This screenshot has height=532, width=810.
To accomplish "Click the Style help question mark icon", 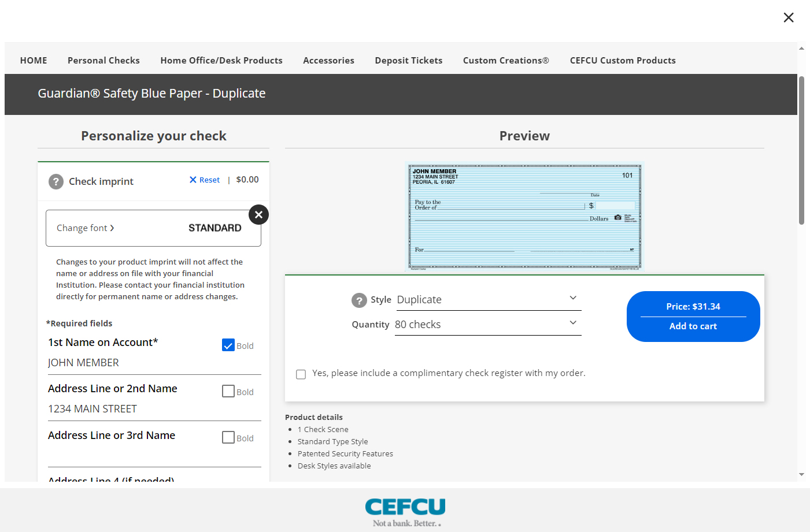I will [359, 300].
